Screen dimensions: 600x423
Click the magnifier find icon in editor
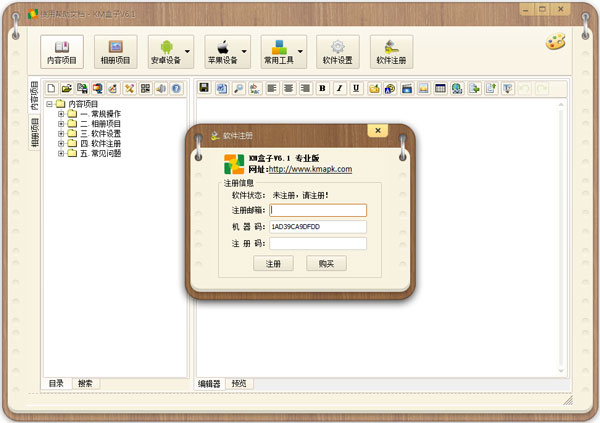pos(238,88)
